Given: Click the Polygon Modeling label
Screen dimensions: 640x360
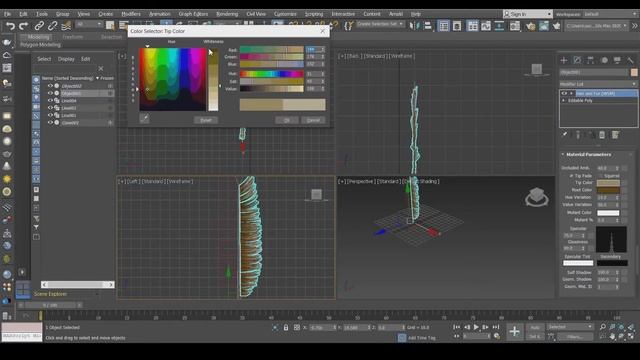Looking at the screenshot, I should 40,45.
